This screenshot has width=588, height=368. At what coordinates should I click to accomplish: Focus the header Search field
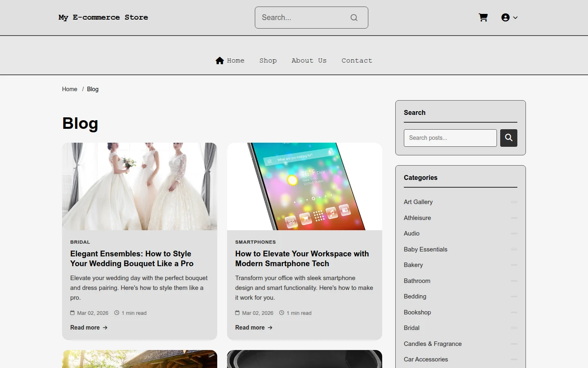pos(312,18)
